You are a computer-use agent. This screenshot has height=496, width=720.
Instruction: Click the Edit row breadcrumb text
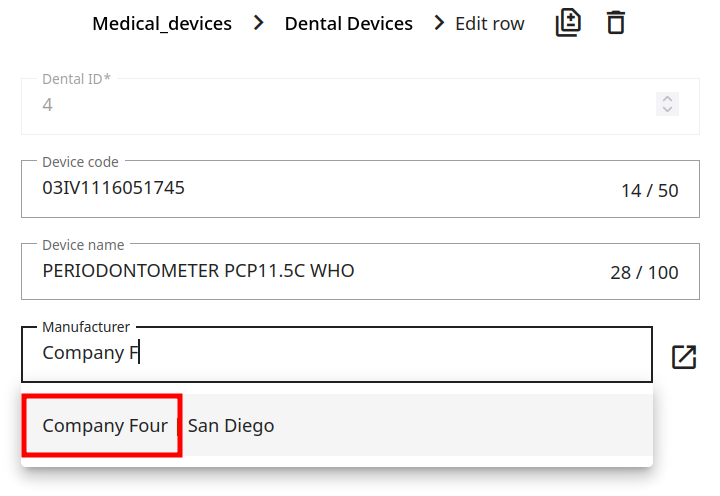pos(490,23)
